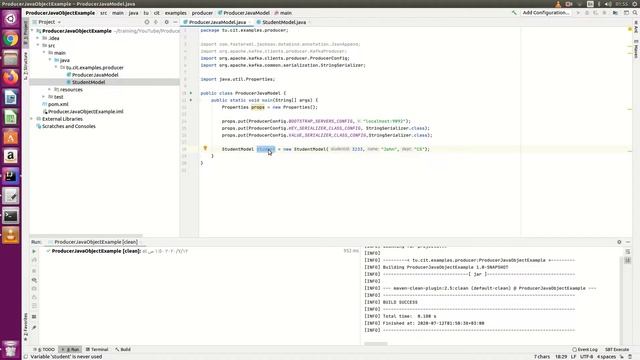Open Google Chrome from the Ubuntu dock
Screen dimensions: 640x360
tap(11, 39)
